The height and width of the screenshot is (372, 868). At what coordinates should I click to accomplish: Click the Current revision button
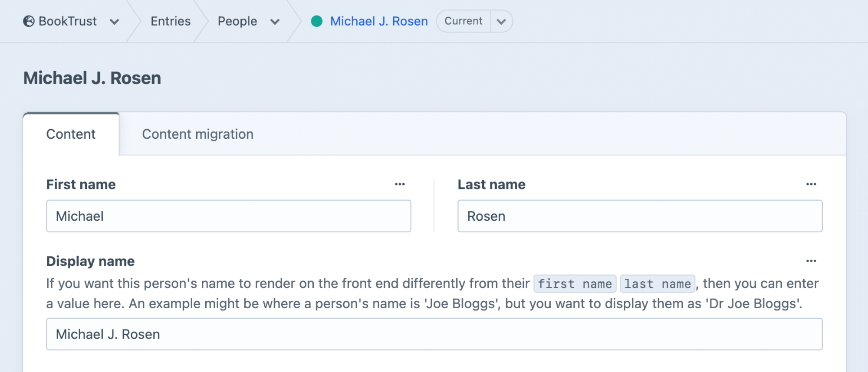coord(464,21)
